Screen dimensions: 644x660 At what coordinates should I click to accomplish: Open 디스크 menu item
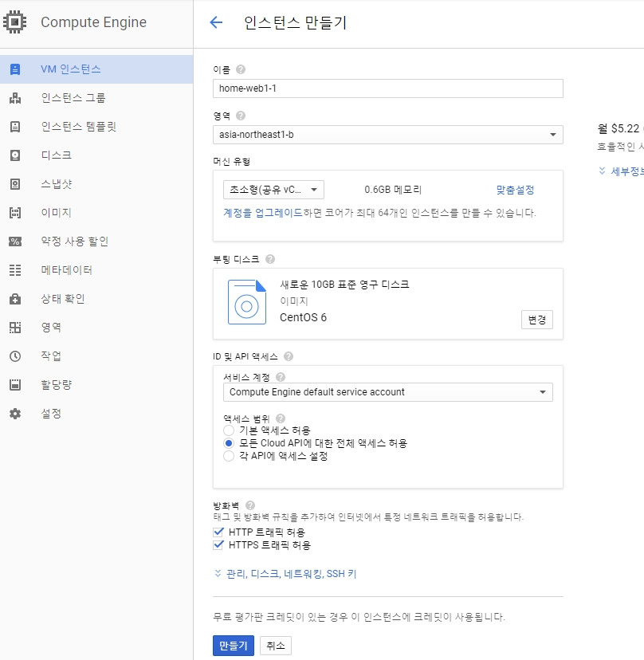pyautogui.click(x=96, y=155)
